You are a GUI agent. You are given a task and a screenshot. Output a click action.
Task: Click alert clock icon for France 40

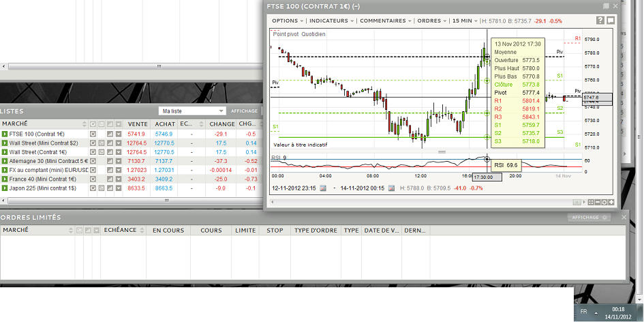pos(93,179)
